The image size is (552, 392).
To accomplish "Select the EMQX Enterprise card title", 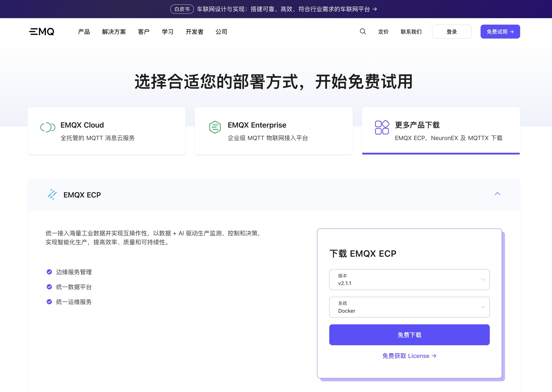I will [257, 125].
